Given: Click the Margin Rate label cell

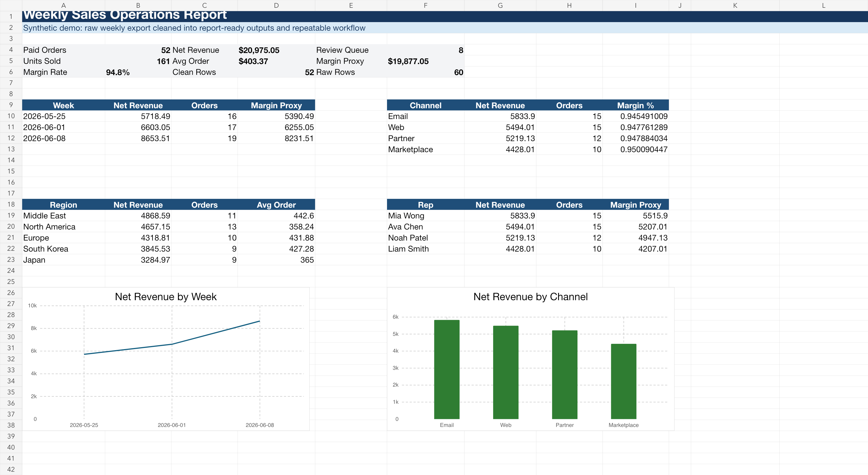Looking at the screenshot, I should [x=63, y=72].
